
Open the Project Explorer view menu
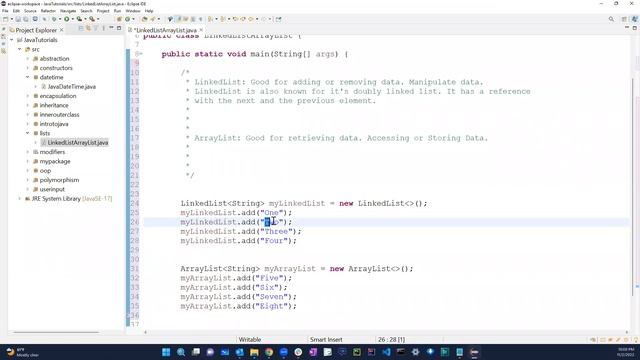click(x=103, y=29)
